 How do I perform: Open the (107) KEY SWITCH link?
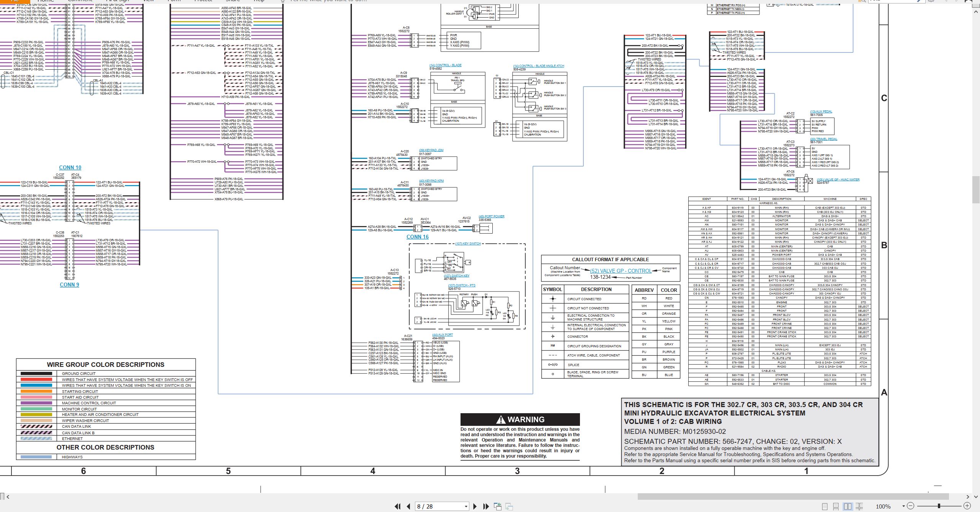(x=468, y=244)
